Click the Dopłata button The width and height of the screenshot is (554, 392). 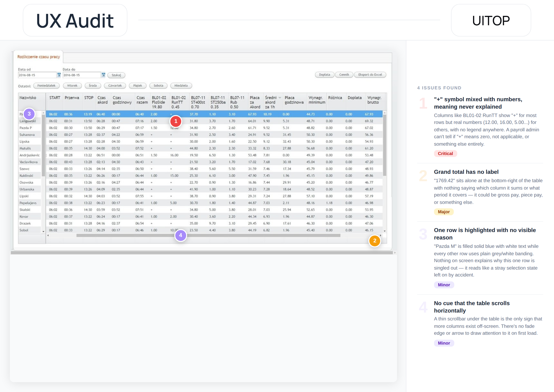[324, 75]
